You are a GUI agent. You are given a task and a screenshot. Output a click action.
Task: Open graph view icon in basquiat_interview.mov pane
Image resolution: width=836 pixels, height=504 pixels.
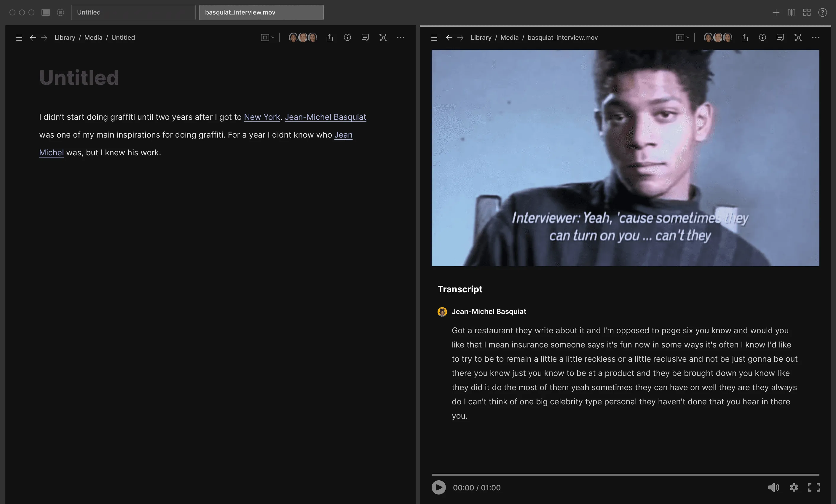pos(798,37)
